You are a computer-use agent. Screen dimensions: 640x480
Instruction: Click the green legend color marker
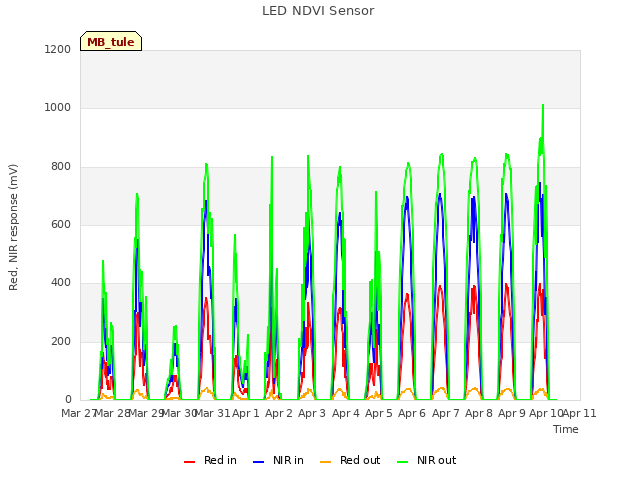pos(402,462)
